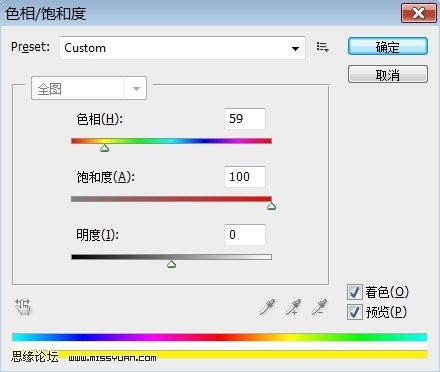Click the lightness slider handle

(171, 264)
